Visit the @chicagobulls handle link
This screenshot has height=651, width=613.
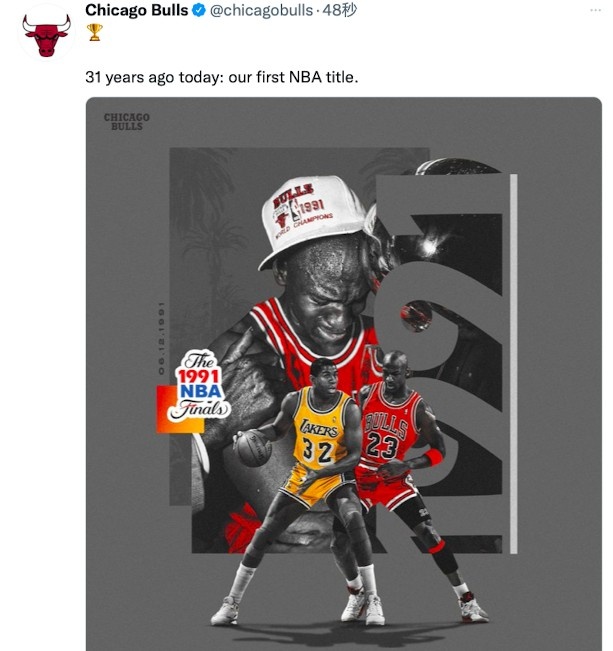tap(261, 10)
